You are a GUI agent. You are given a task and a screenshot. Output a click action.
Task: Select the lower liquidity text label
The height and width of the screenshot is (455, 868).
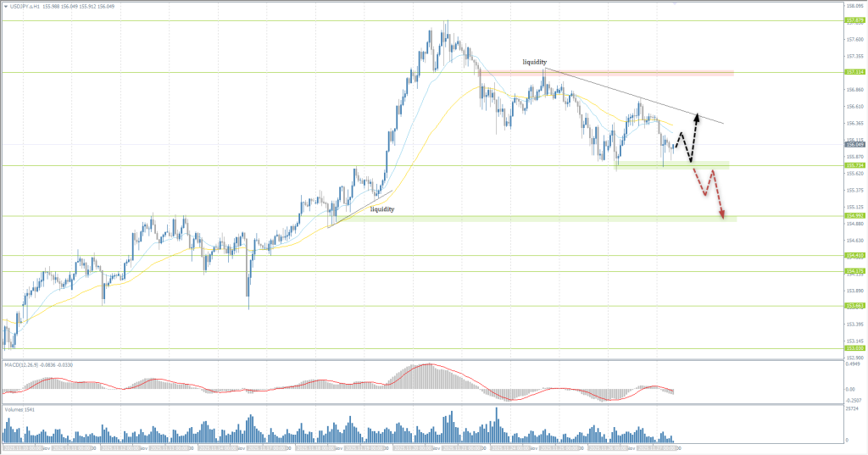click(x=381, y=208)
